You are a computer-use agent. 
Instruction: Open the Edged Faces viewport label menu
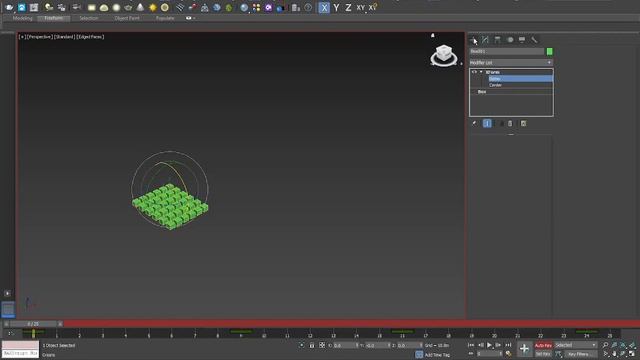(90, 37)
